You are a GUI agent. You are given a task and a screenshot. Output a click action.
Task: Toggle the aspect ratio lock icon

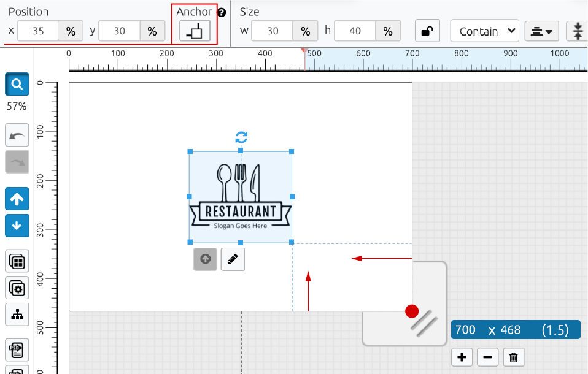427,31
